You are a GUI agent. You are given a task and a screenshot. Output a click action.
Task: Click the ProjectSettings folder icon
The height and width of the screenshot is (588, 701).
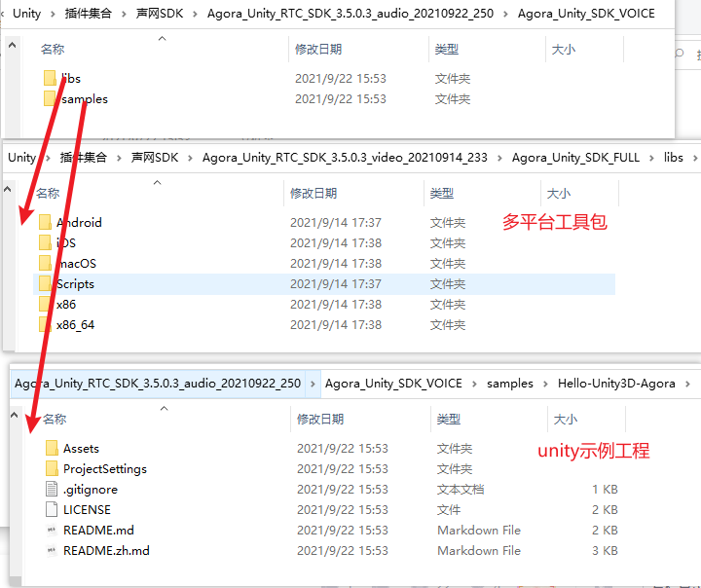pyautogui.click(x=52, y=468)
